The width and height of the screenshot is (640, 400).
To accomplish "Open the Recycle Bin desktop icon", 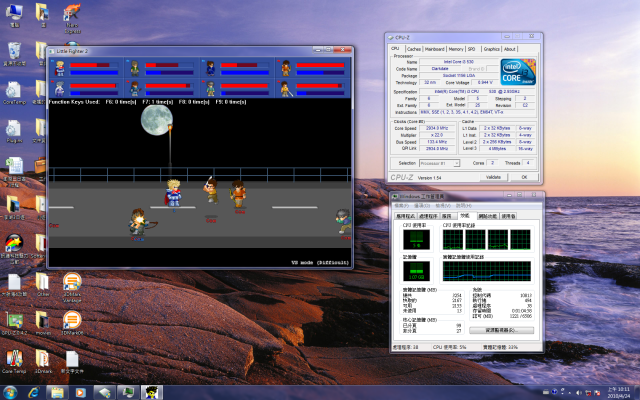I will pyautogui.click(x=14, y=54).
